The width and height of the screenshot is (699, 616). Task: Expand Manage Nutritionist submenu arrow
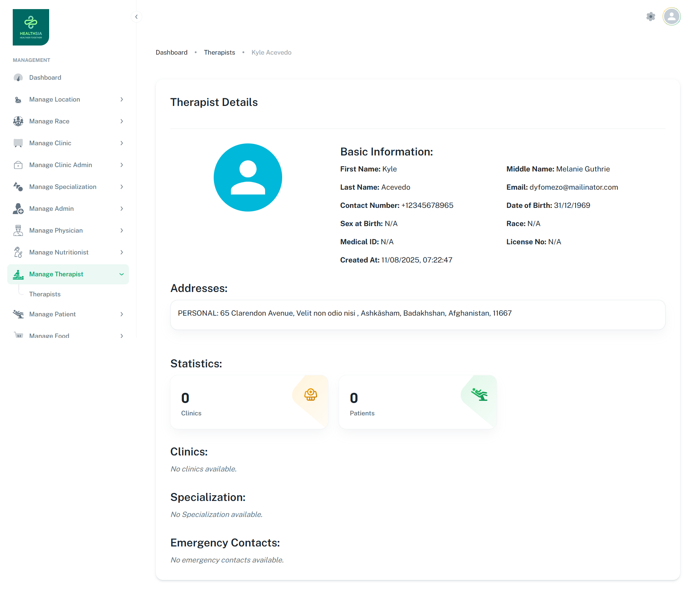(x=122, y=252)
